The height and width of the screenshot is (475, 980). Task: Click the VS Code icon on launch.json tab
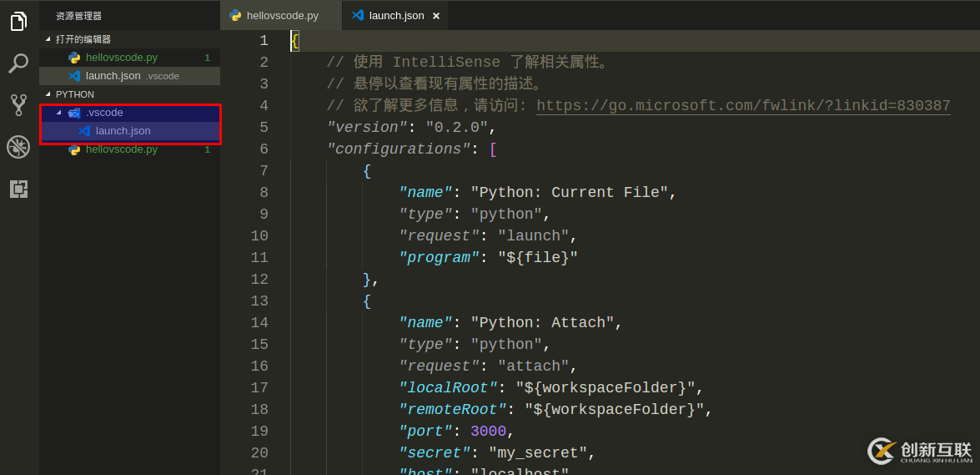tap(358, 16)
